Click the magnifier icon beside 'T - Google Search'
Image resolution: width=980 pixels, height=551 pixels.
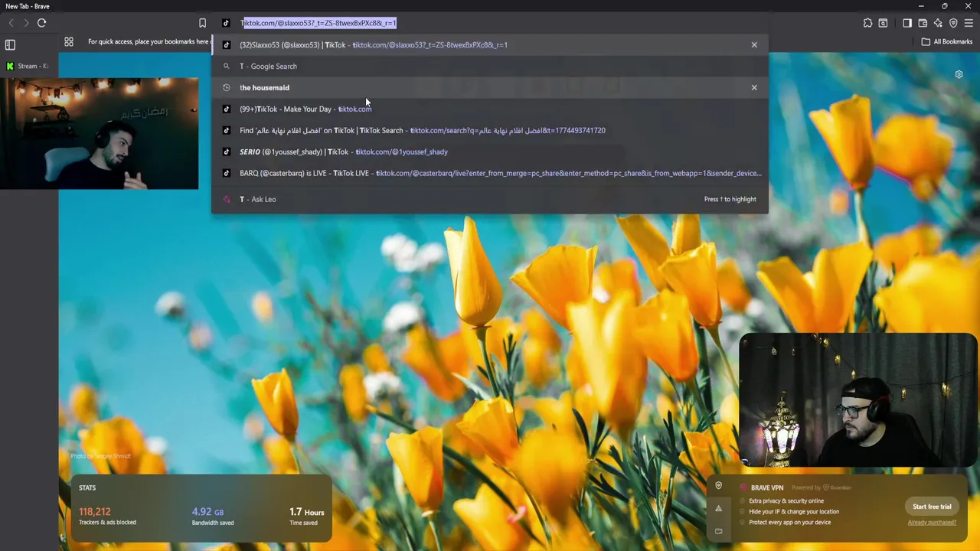(x=226, y=66)
